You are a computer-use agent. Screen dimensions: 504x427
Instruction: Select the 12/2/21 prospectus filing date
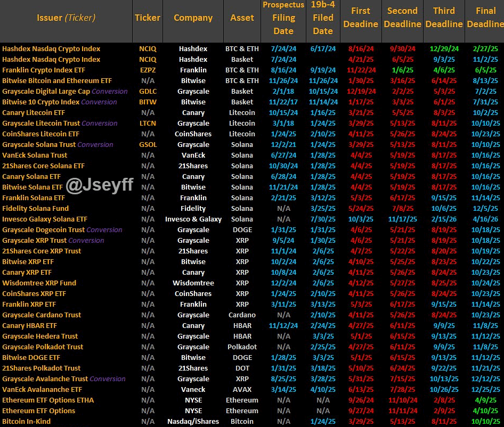(283, 145)
